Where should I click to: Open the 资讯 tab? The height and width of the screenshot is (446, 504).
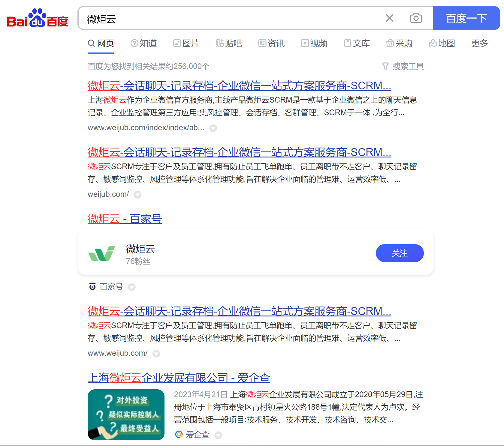[271, 43]
